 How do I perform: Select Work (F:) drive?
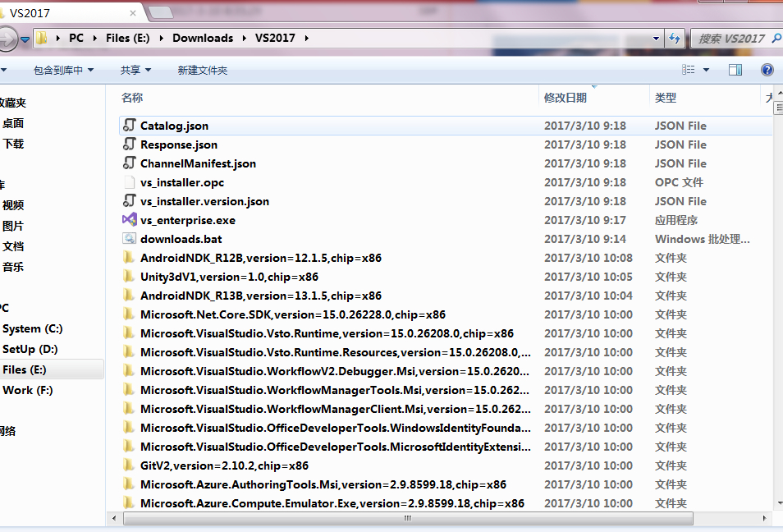(27, 390)
